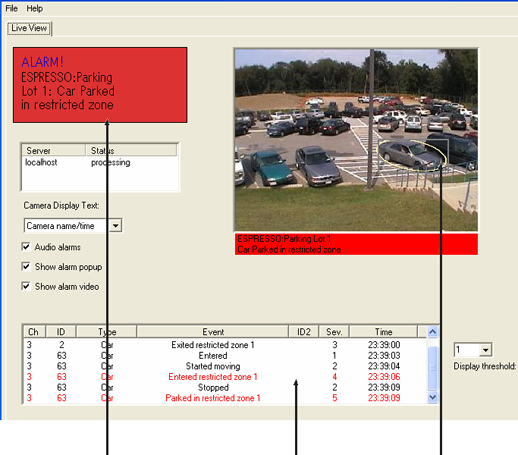Sort events by the ID column header
The width and height of the screenshot is (518, 455).
[x=61, y=332]
